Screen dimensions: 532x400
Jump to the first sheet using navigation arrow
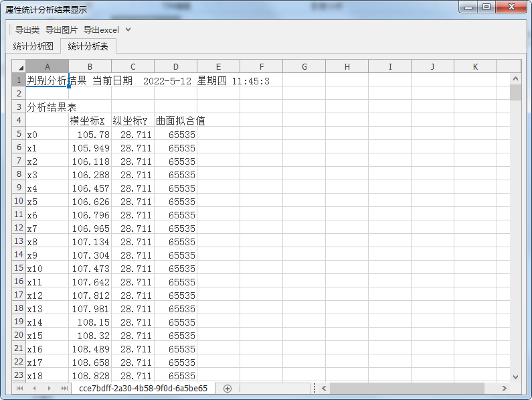(x=19, y=389)
